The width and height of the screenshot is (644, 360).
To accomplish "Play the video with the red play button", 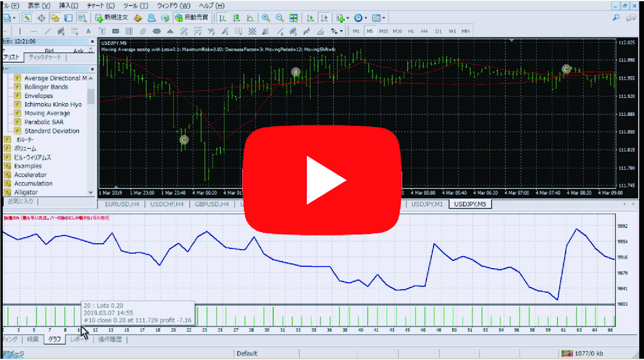I will pos(322,180).
